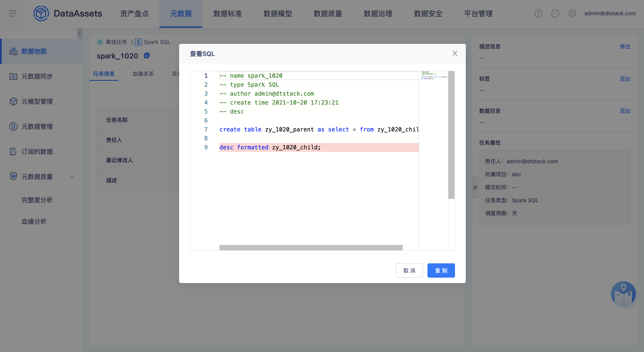Viewport: 644px width, 352px height.
Task: Open the 数据安全 top menu
Action: click(x=428, y=13)
